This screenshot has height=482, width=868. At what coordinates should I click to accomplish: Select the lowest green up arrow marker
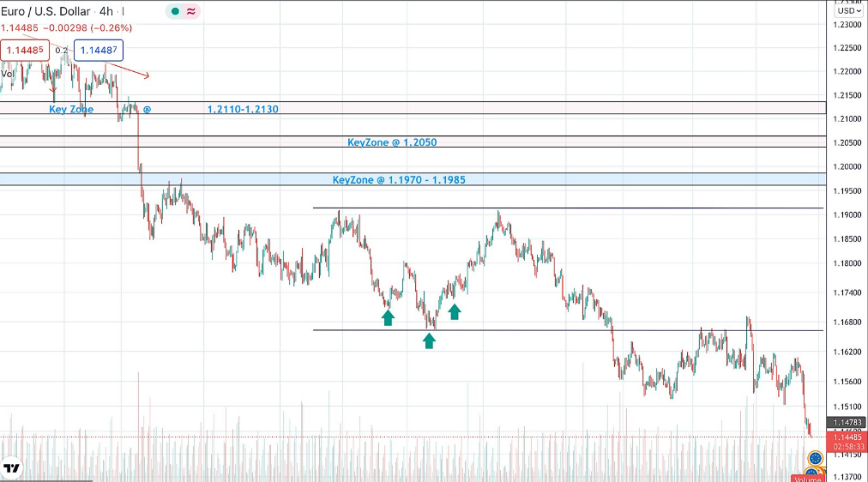tap(429, 340)
